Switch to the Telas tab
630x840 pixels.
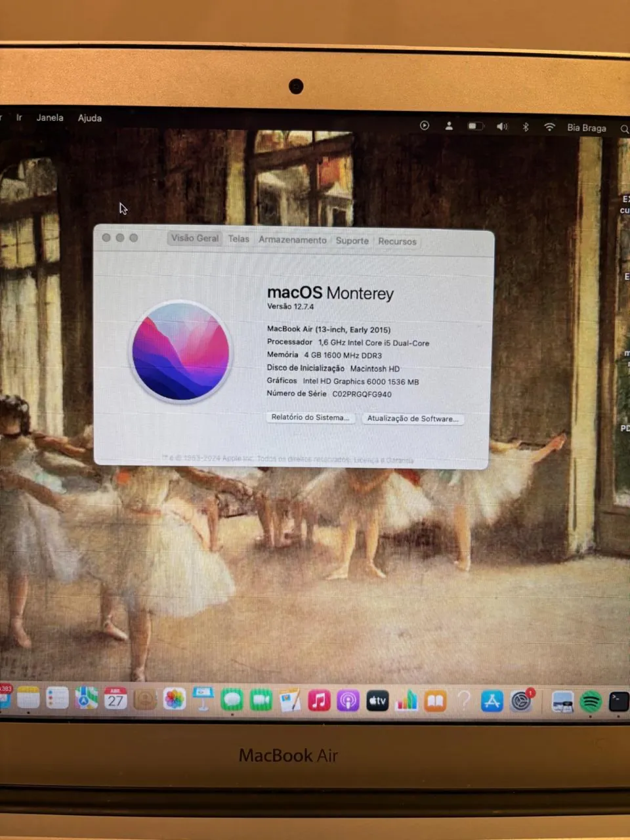[239, 239]
